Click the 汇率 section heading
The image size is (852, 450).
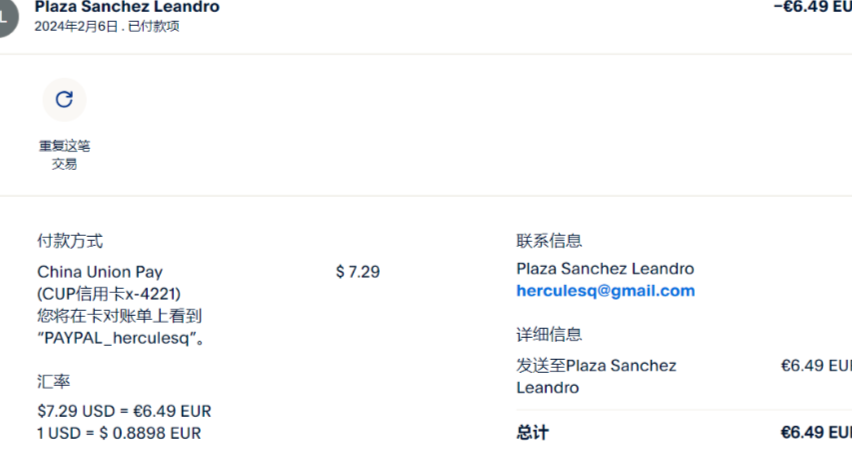click(54, 382)
